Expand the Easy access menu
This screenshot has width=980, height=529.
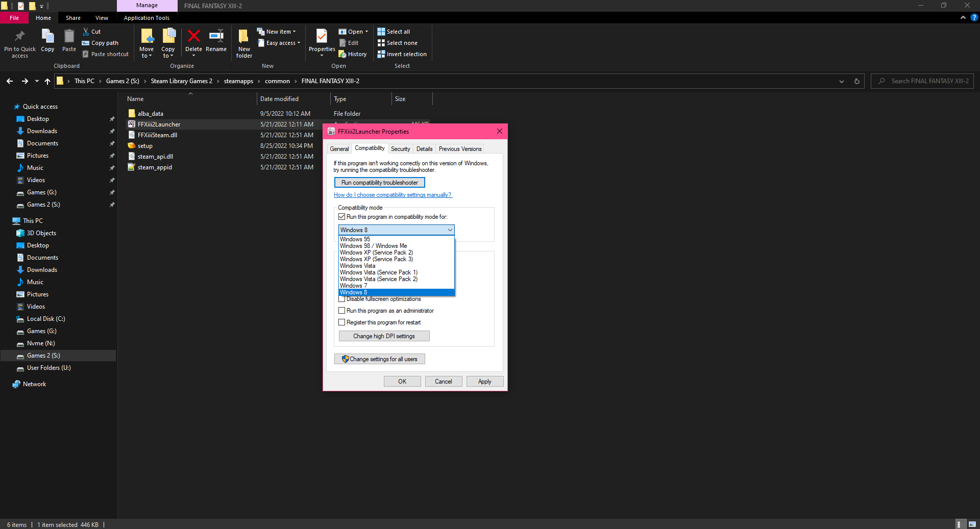point(279,43)
